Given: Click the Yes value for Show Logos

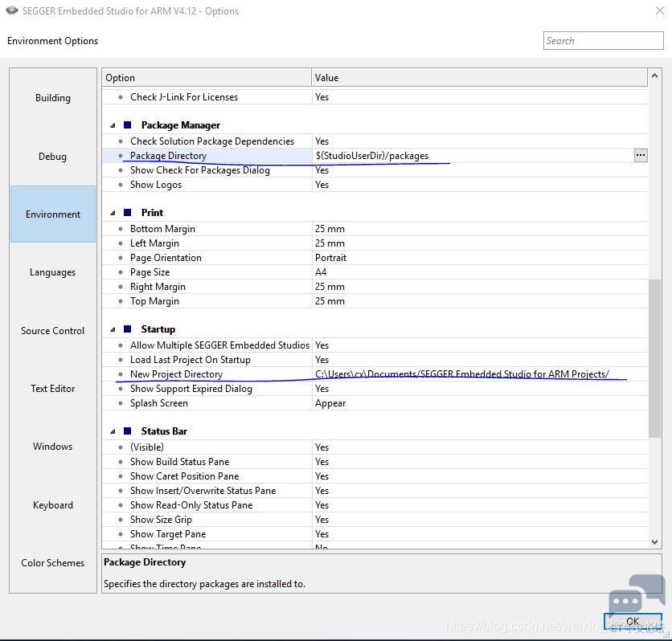Looking at the screenshot, I should (322, 185).
